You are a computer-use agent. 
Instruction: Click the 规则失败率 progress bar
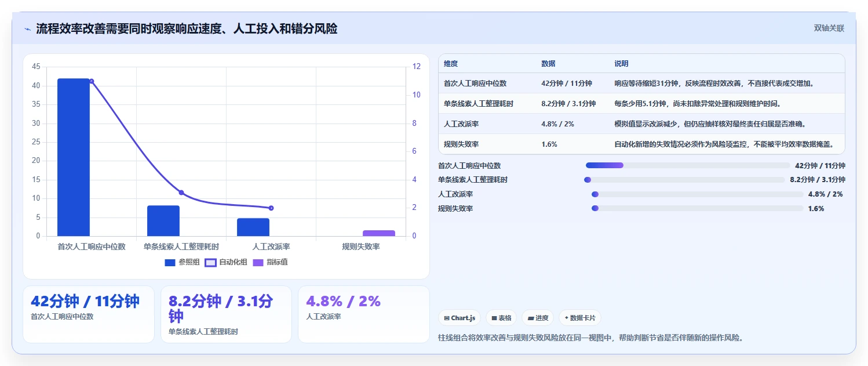coord(697,209)
